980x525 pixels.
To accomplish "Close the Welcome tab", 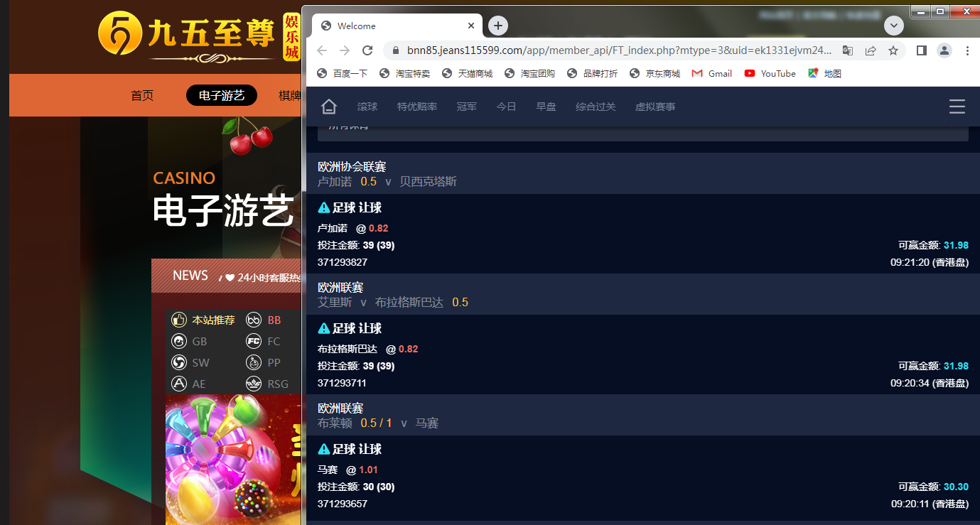I will coord(470,26).
